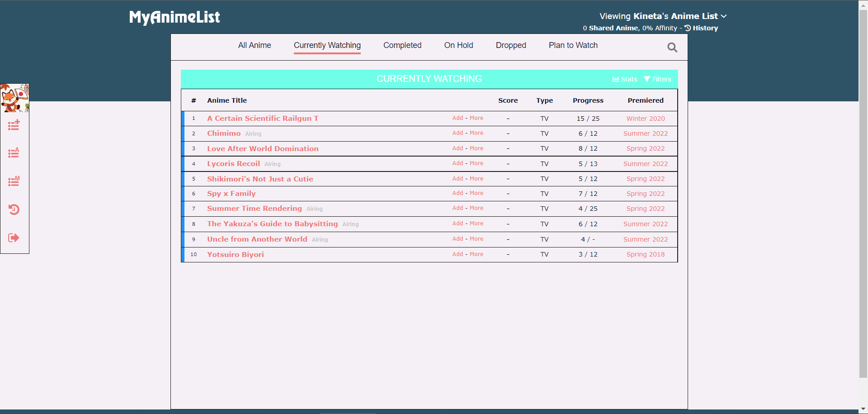Image resolution: width=868 pixels, height=414 pixels.
Task: Click progress 15 / 25 for Railgun T
Action: point(588,119)
